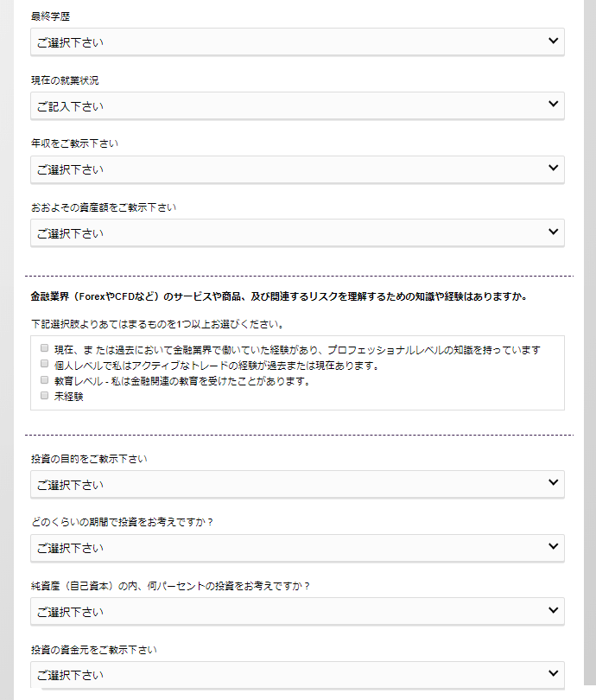The image size is (596, 700).
Task: Open the 投資の資金元 dropdown
Action: [x=297, y=675]
